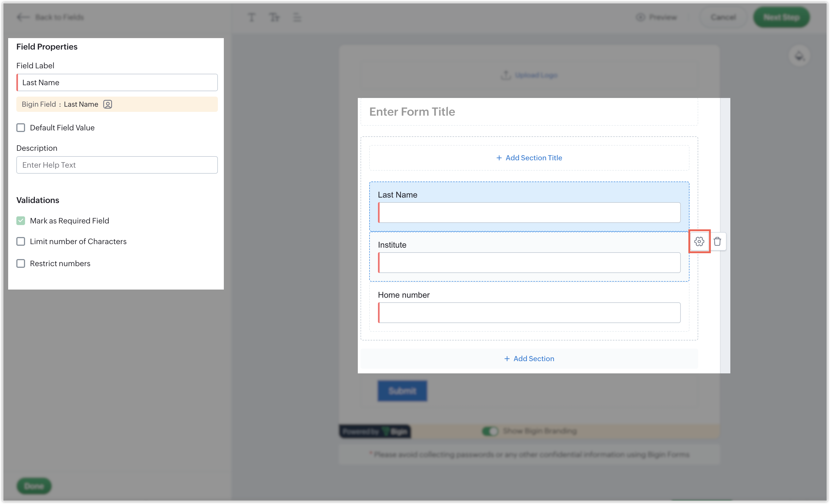This screenshot has height=504, width=830.
Task: Click the Add Section link
Action: (x=529, y=359)
